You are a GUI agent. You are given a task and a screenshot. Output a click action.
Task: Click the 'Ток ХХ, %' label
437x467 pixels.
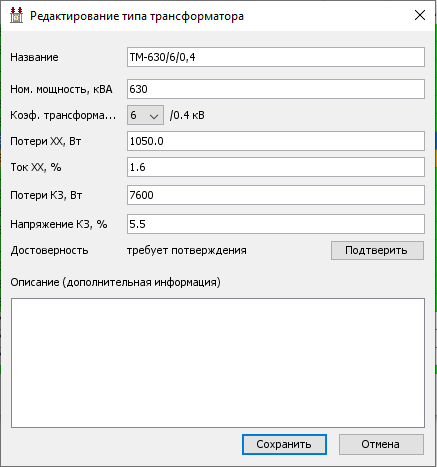(36, 167)
